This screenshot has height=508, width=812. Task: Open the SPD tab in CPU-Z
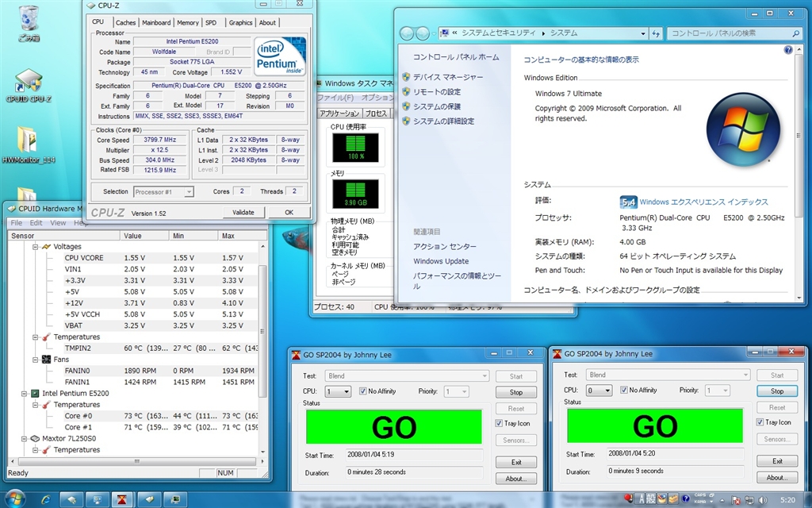(x=211, y=23)
